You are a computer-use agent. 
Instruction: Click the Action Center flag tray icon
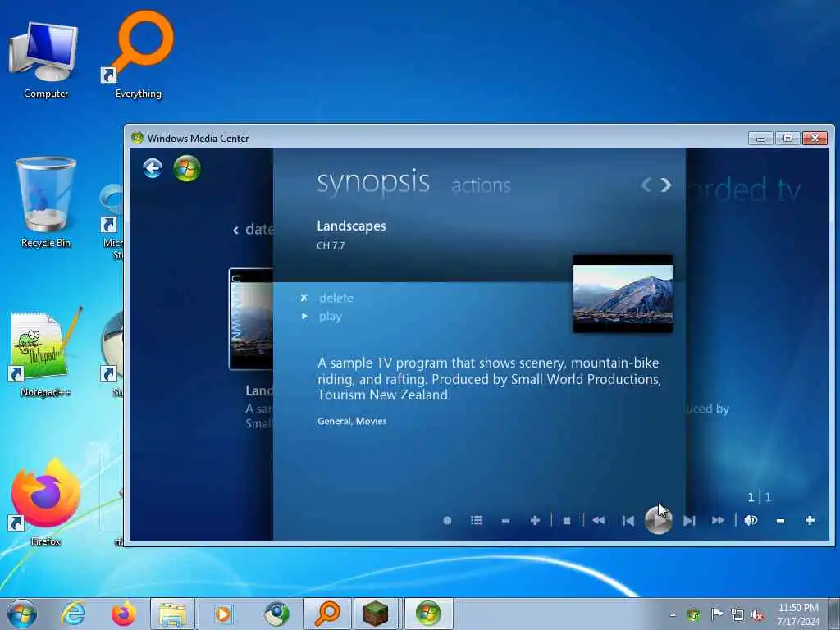coord(716,614)
